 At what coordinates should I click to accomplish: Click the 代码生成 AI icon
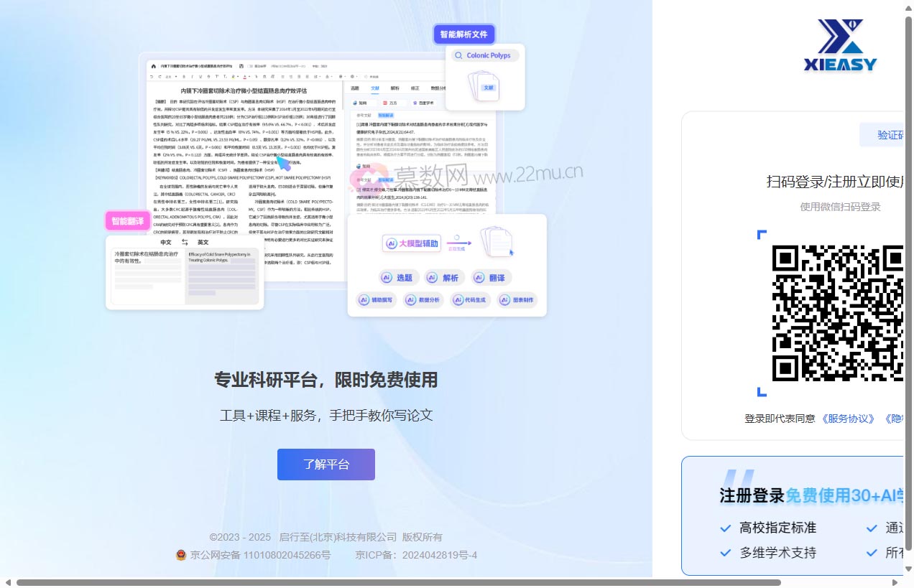tap(456, 301)
